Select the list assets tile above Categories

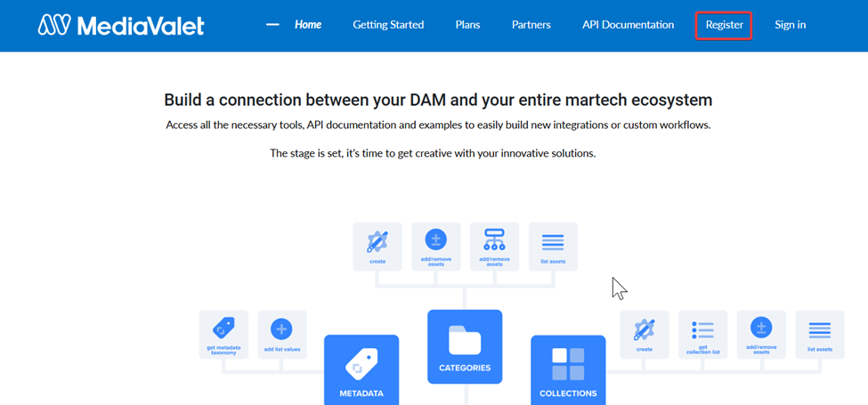(553, 247)
